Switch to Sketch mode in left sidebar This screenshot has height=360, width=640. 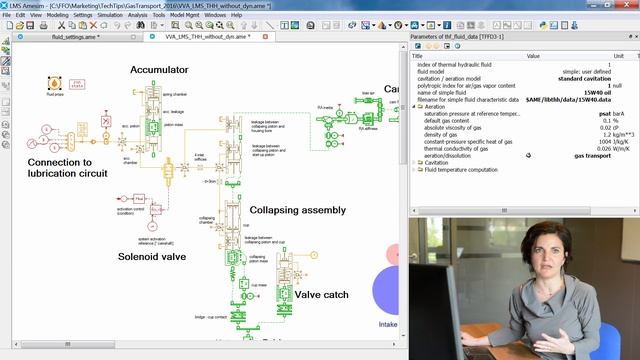pos(6,41)
